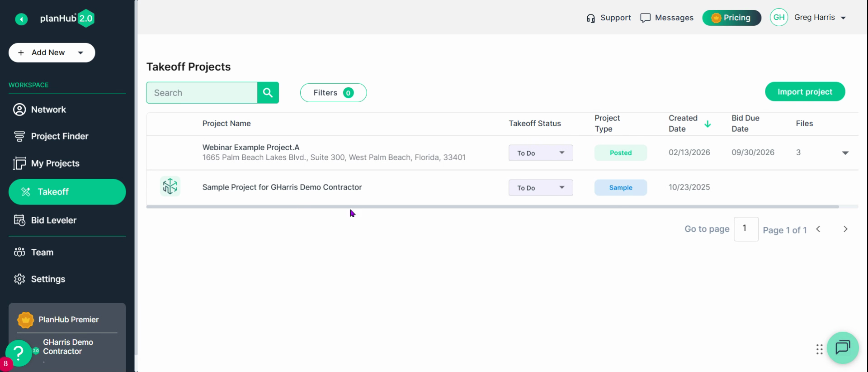The height and width of the screenshot is (372, 868).
Task: Open the chat widget bubble
Action: pyautogui.click(x=843, y=348)
